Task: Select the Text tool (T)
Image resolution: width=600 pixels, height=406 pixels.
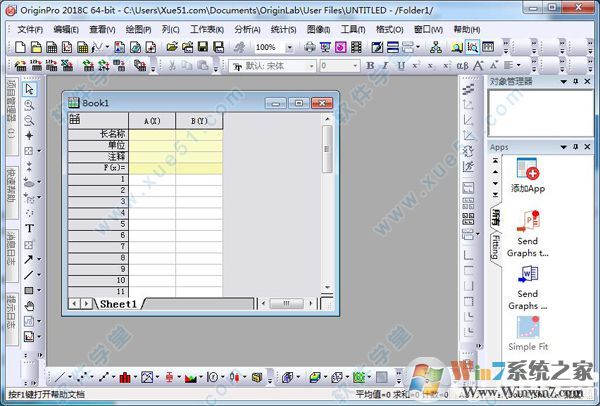Action: click(x=29, y=229)
